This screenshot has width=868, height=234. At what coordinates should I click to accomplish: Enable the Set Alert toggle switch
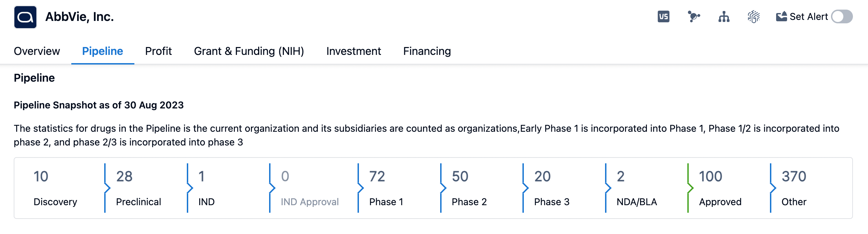842,16
